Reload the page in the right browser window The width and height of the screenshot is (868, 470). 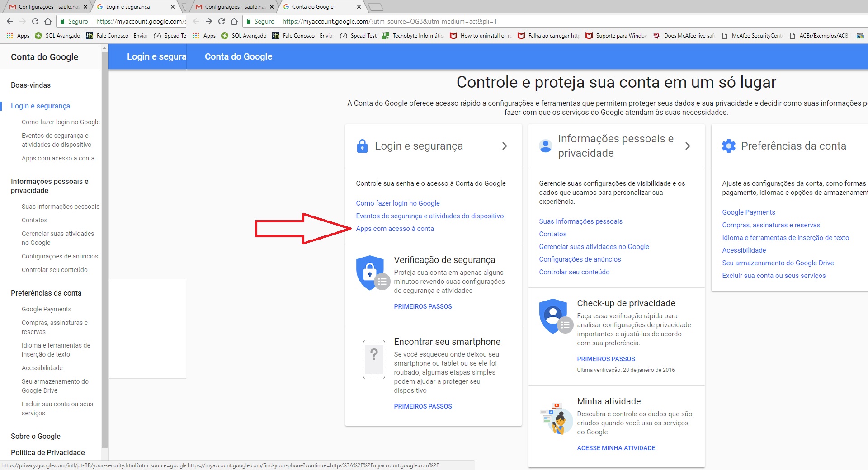222,21
